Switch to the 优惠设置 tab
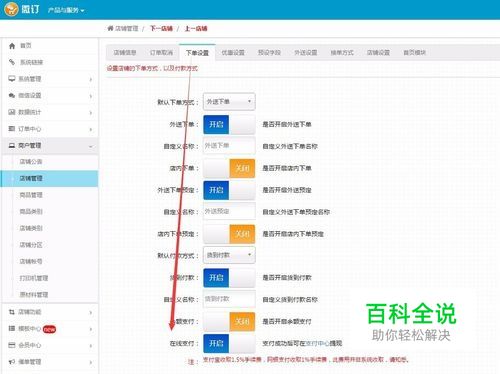500x374 pixels. coord(233,53)
